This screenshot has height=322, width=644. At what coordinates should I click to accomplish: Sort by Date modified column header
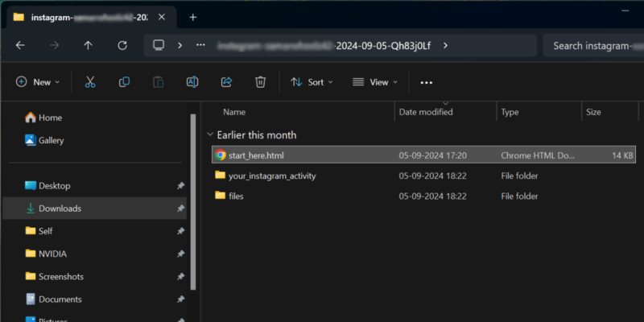click(426, 113)
